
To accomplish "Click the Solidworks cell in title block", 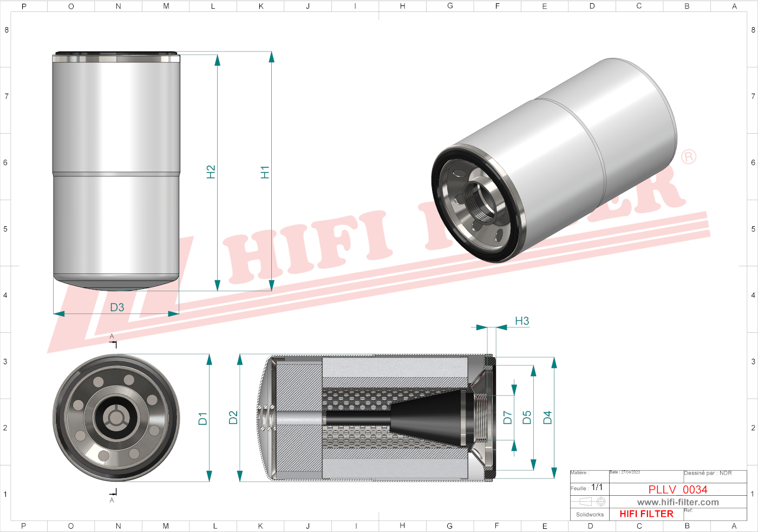I will 590,515.
